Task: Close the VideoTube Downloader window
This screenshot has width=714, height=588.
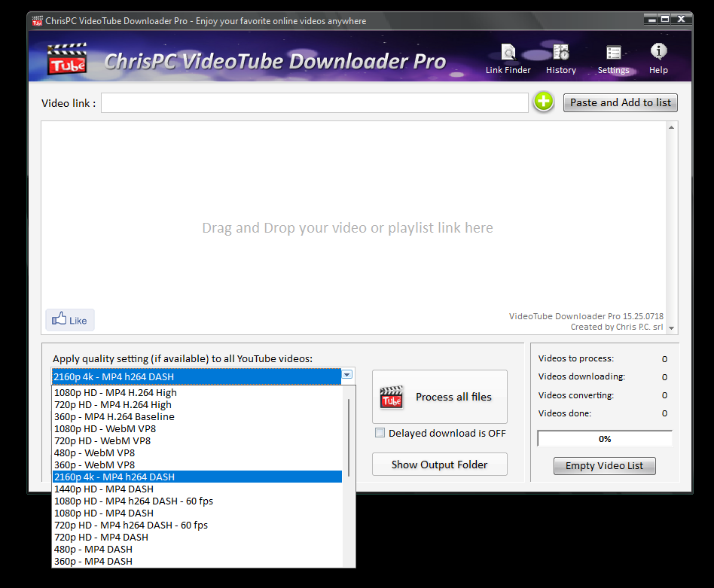Action: coord(681,19)
